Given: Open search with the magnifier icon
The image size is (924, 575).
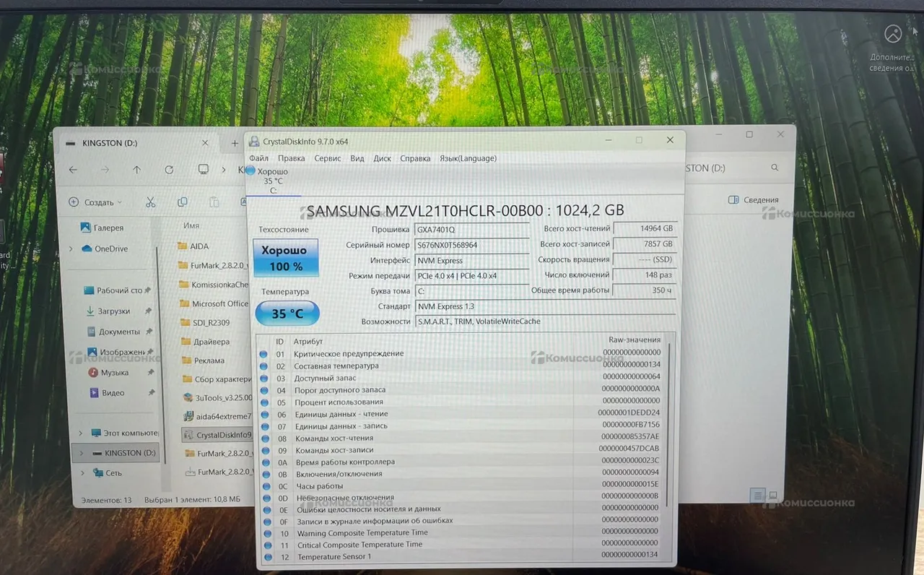Looking at the screenshot, I should 775,168.
